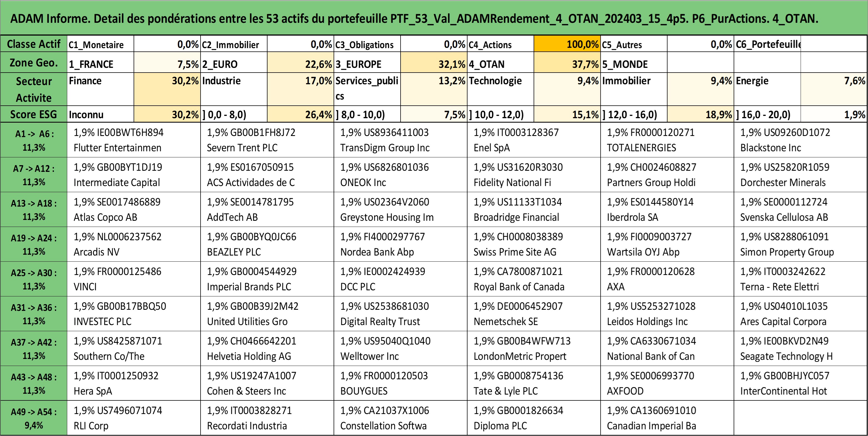868x436 pixels.
Task: Select the Blackstone Inc cell
Action: pyautogui.click(x=801, y=140)
